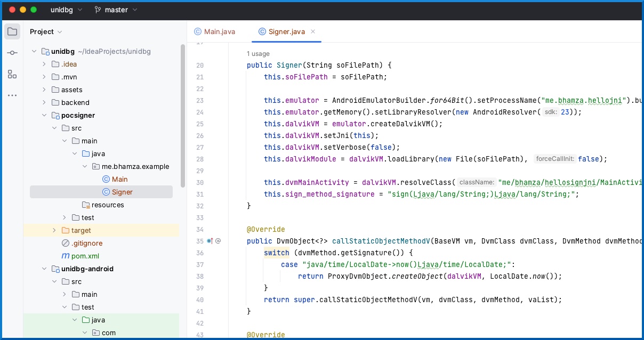Open the Structure tool window icon
Screen dimensions: 644x340
12,74
